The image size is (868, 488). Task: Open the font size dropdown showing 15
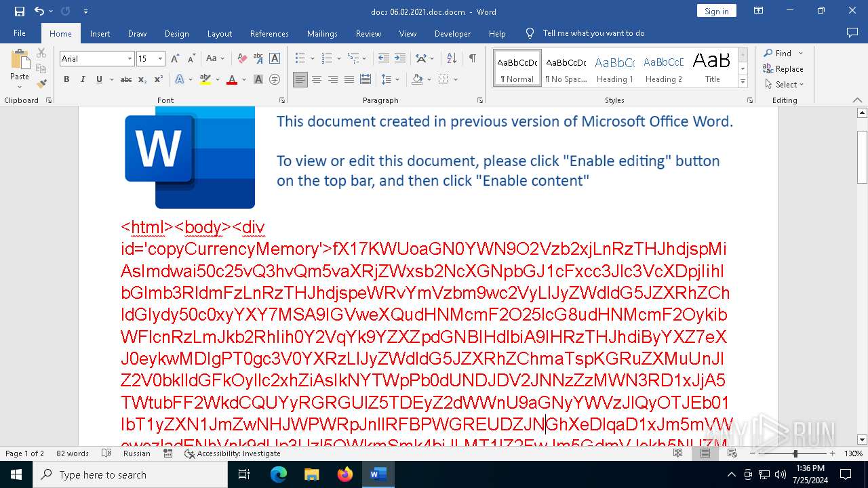[x=160, y=59]
